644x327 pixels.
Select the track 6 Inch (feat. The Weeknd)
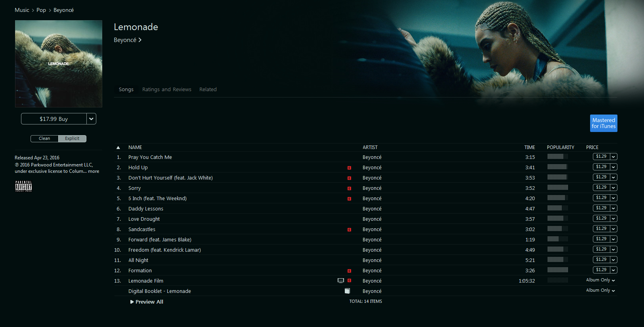coord(157,199)
